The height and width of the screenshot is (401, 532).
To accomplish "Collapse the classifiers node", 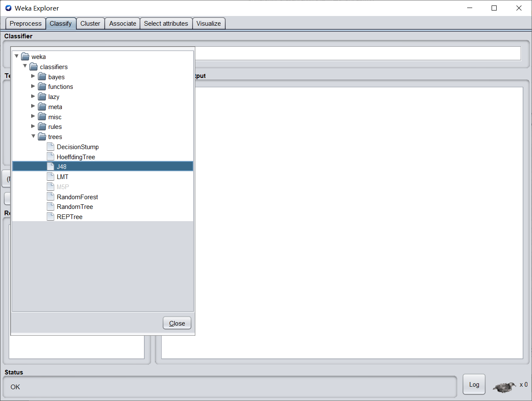I will click(24, 67).
